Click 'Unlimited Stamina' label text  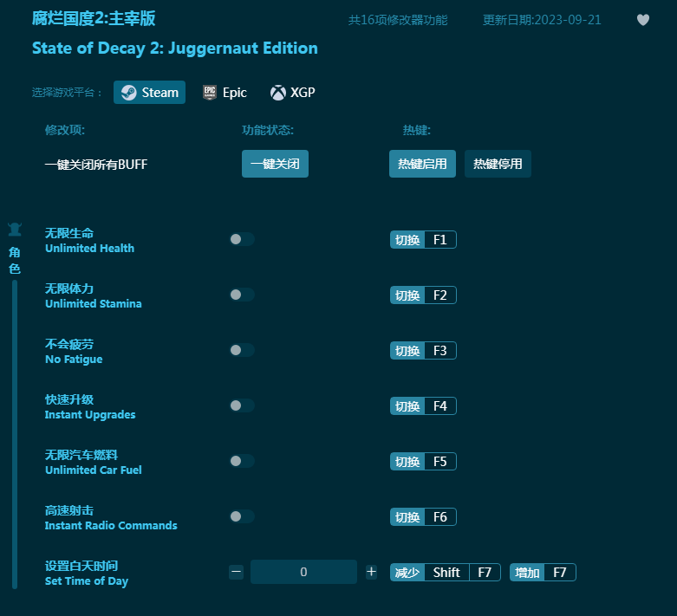(x=94, y=304)
